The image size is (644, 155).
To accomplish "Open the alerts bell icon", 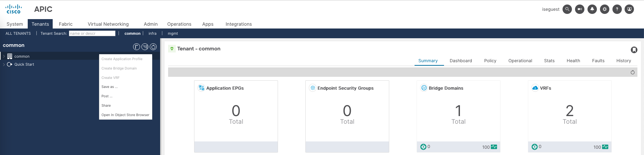I will [x=592, y=9].
